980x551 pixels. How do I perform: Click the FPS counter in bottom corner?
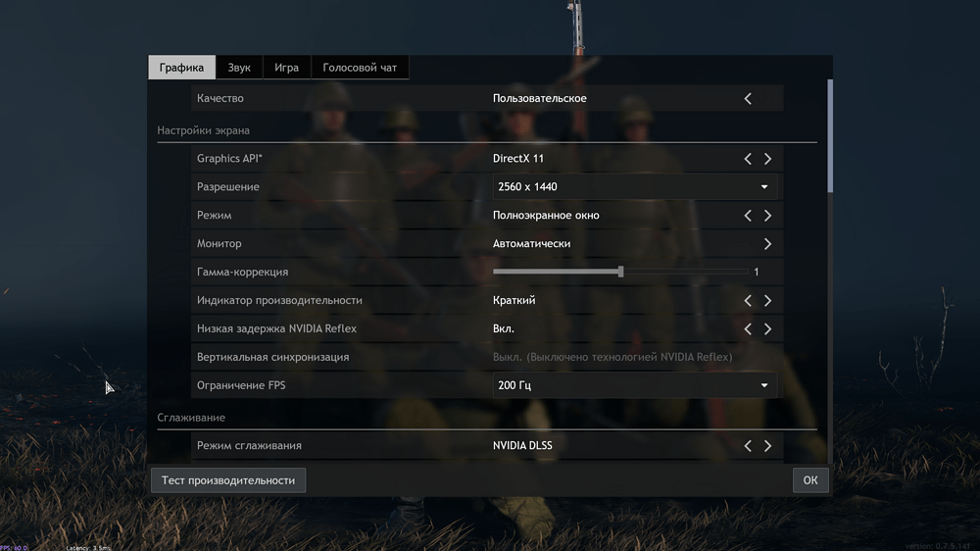[14, 548]
